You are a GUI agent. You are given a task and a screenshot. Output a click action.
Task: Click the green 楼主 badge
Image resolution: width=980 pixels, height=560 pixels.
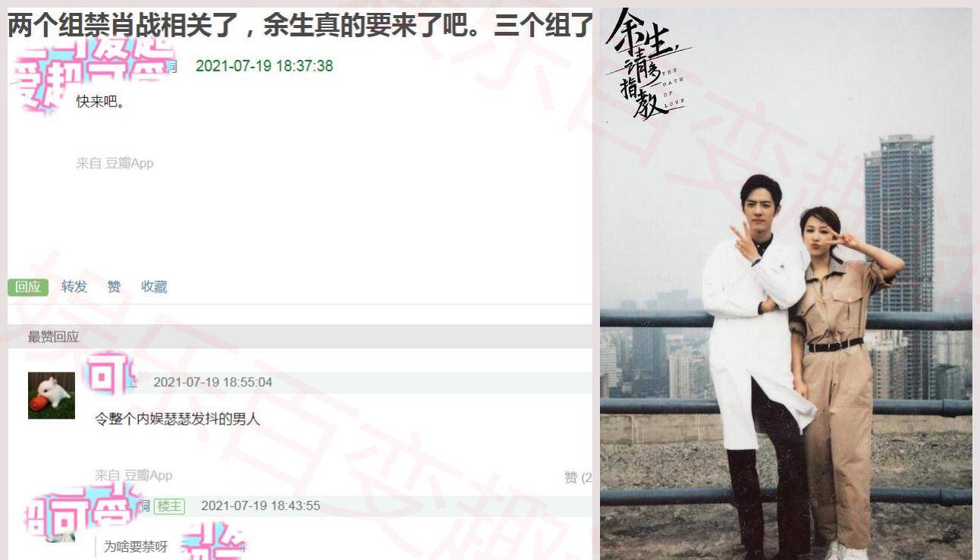(169, 506)
